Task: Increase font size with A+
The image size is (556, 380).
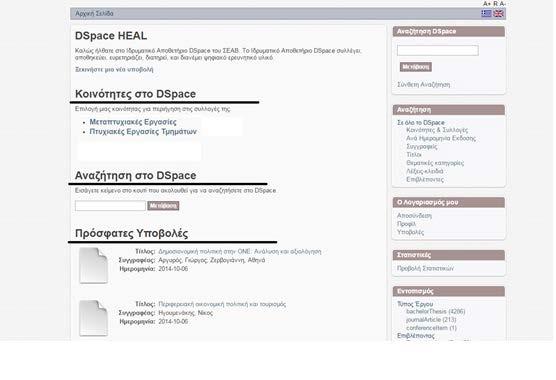Action: tap(487, 4)
